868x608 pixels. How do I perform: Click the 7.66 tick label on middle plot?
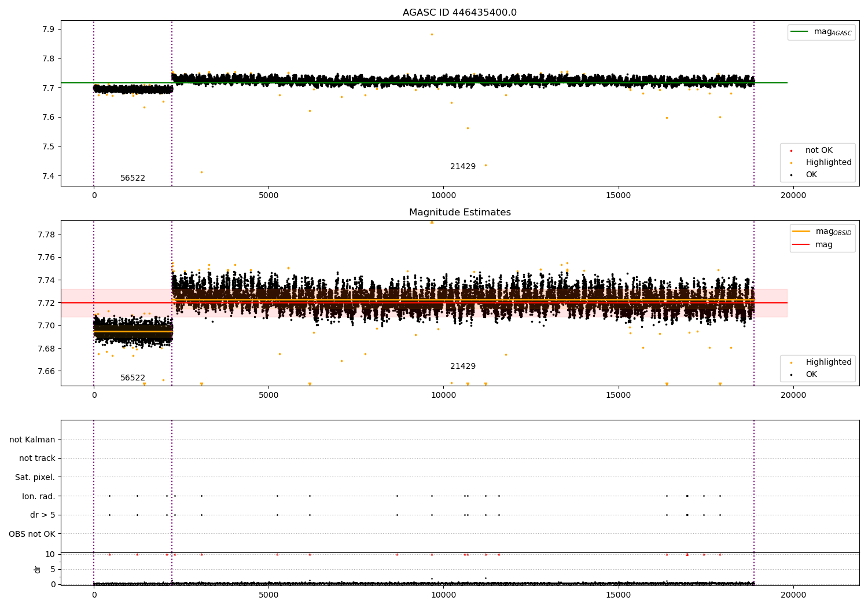[x=45, y=372]
